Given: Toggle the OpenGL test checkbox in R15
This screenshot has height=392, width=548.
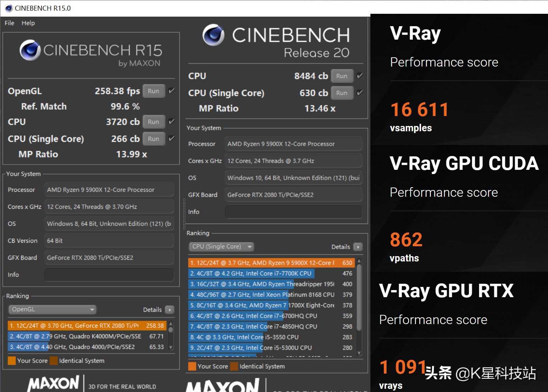Looking at the screenshot, I should 172,91.
